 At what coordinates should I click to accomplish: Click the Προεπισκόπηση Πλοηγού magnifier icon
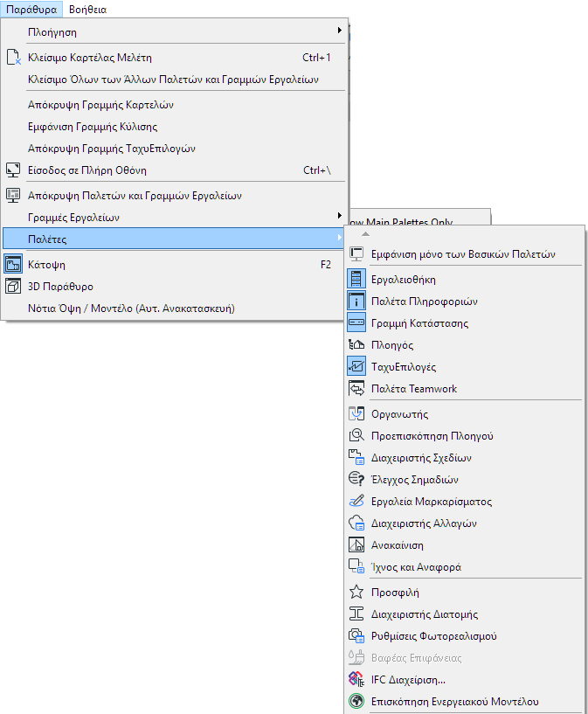pyautogui.click(x=356, y=436)
